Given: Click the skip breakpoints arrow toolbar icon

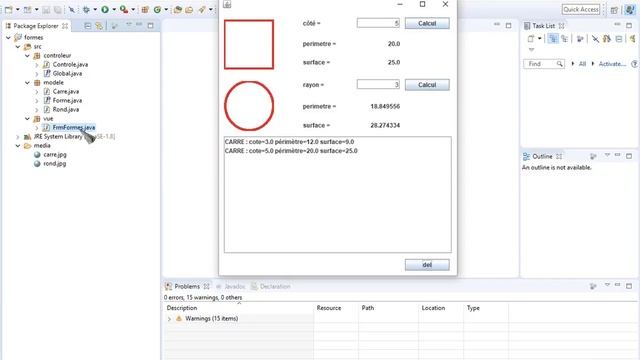Looking at the screenshot, I should pos(71,9).
